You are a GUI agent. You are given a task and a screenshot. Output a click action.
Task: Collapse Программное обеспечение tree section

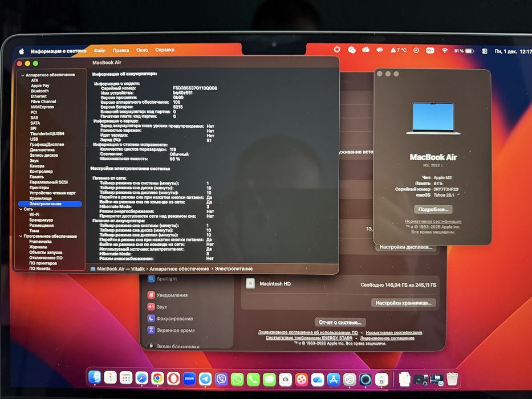pos(21,236)
